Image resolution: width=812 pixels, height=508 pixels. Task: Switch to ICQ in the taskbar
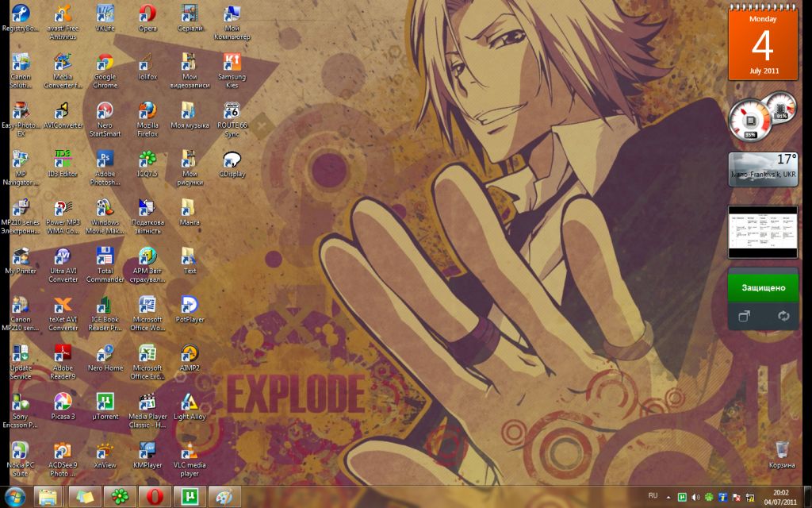[120, 497]
